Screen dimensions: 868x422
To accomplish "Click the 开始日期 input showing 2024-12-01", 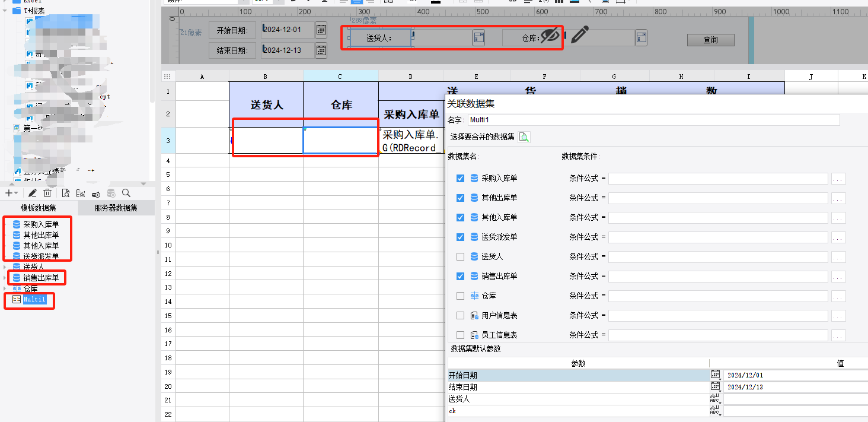I will click(x=288, y=30).
